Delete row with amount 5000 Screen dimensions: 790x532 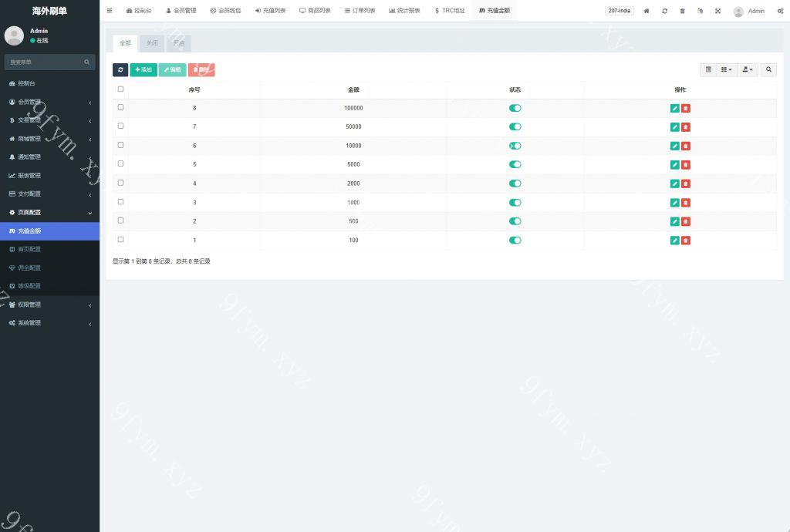(x=686, y=164)
